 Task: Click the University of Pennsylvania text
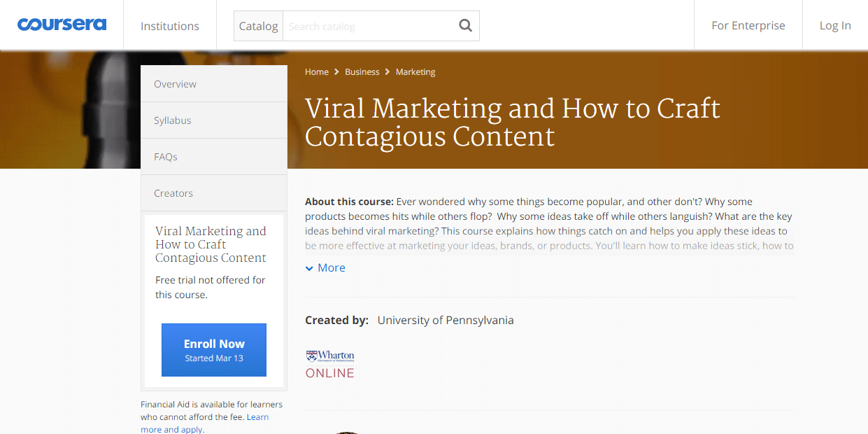tap(446, 321)
